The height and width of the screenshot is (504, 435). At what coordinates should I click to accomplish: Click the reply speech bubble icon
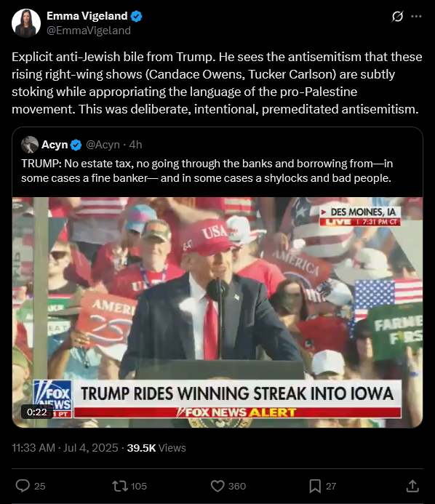[23, 486]
